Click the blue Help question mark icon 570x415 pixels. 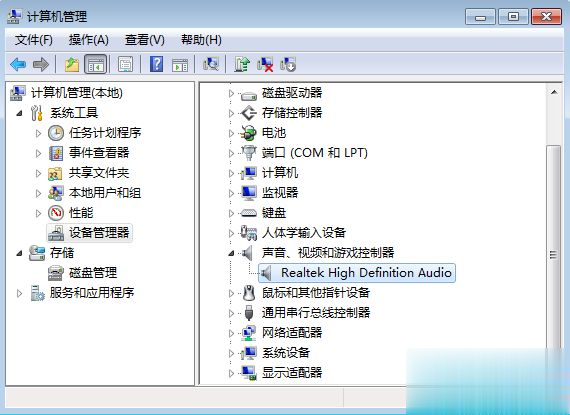tap(156, 64)
